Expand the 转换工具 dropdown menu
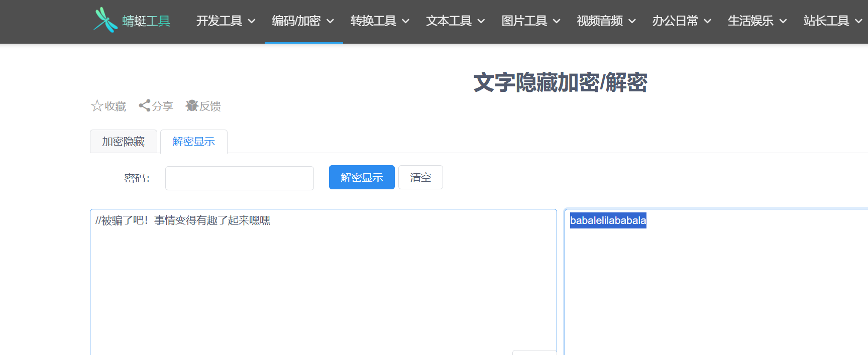Image resolution: width=868 pixels, height=355 pixels. pyautogui.click(x=380, y=21)
